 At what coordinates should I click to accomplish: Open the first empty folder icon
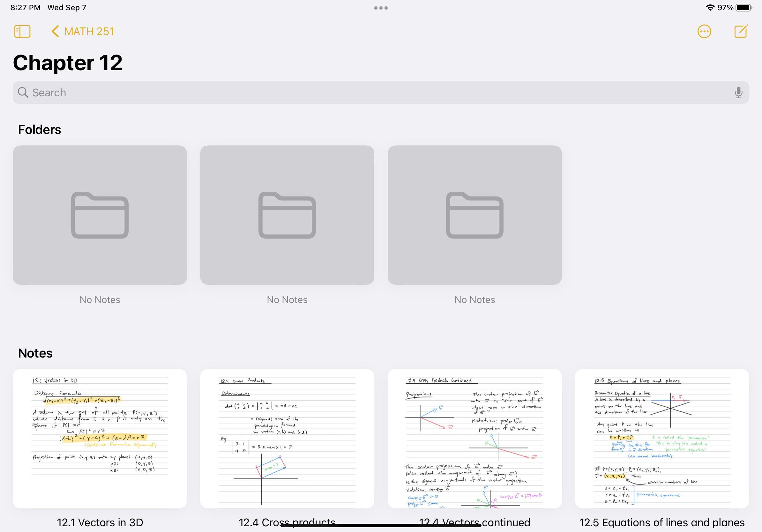pyautogui.click(x=100, y=215)
